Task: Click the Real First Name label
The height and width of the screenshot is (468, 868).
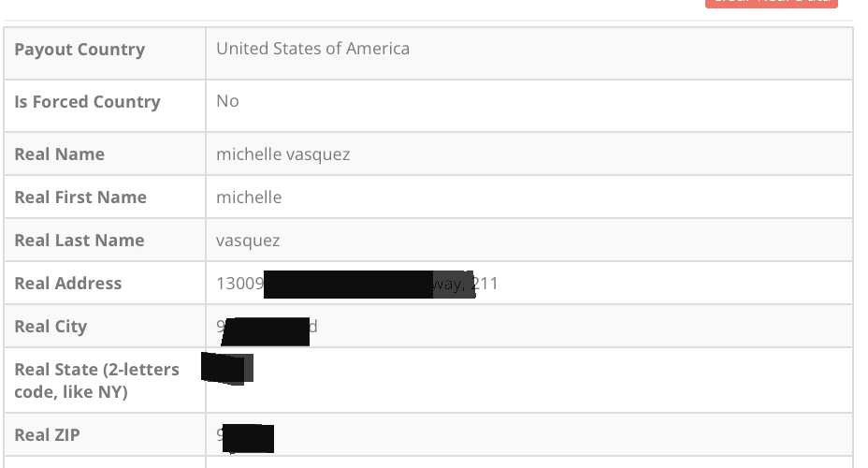Action: point(80,197)
